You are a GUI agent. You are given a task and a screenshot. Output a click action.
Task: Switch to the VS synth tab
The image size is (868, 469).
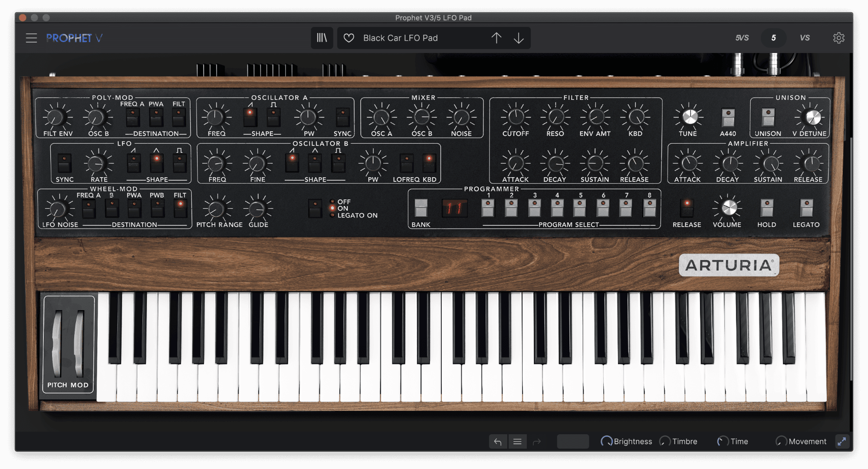point(805,38)
